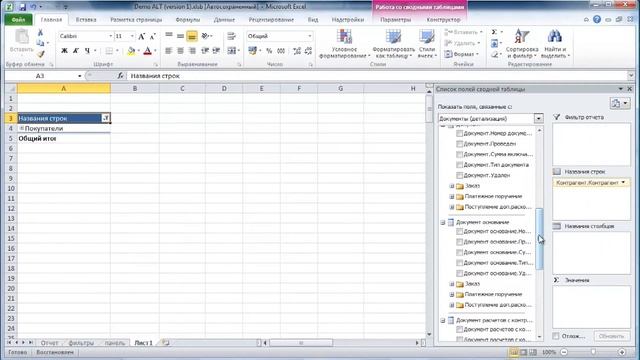
Task: Click the decrease font size icon
Action: 152,36
